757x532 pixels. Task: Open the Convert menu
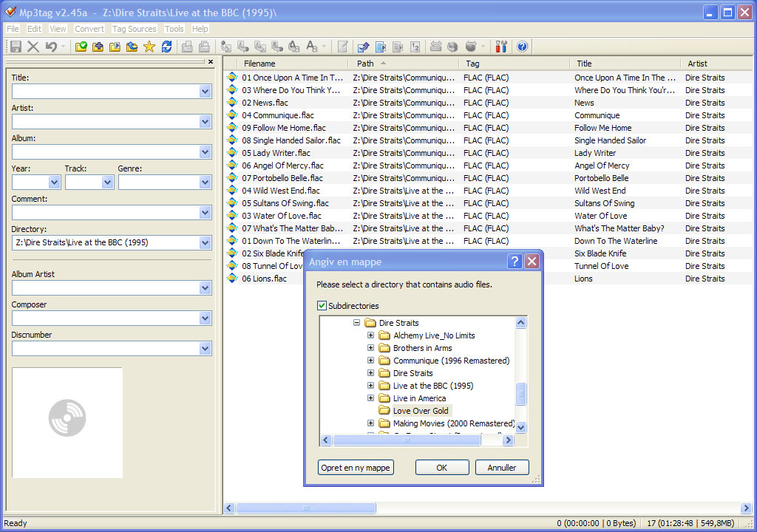tap(89, 29)
